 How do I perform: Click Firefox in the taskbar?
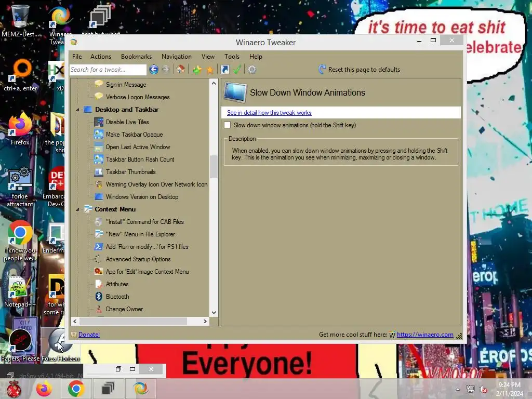click(45, 389)
